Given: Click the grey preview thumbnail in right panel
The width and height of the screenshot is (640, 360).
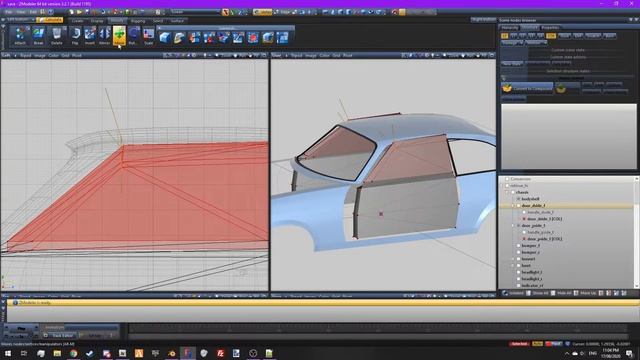Looking at the screenshot, I should click(569, 136).
